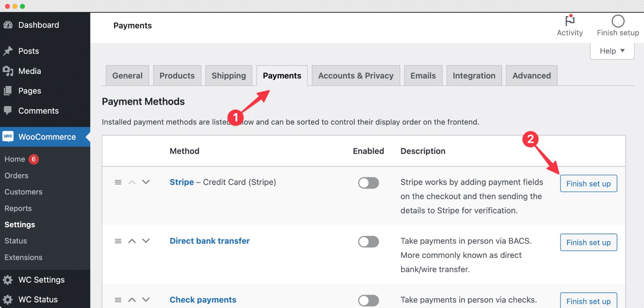Open the Stripe settings link
644x308 pixels.
tap(182, 182)
